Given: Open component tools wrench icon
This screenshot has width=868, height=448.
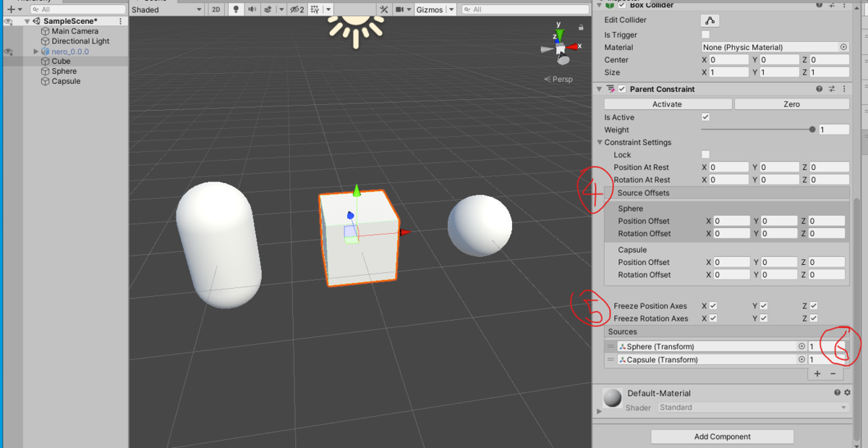Looking at the screenshot, I should pos(384,9).
